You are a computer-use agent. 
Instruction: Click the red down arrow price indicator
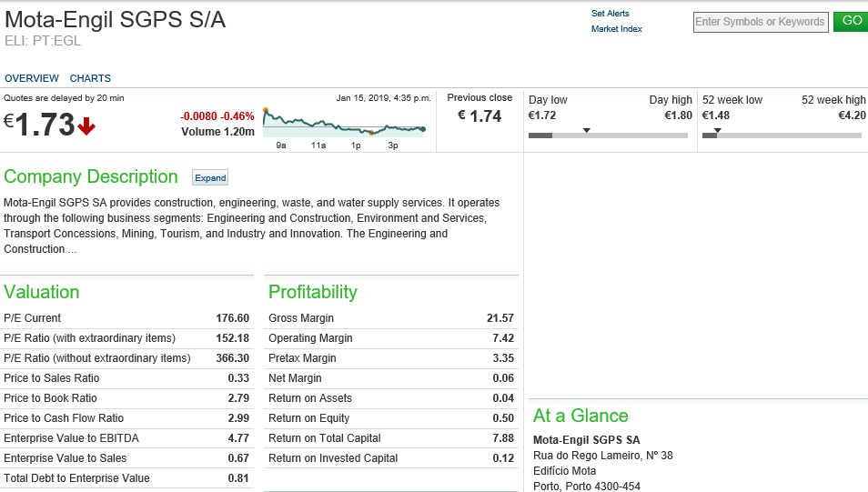click(x=86, y=126)
